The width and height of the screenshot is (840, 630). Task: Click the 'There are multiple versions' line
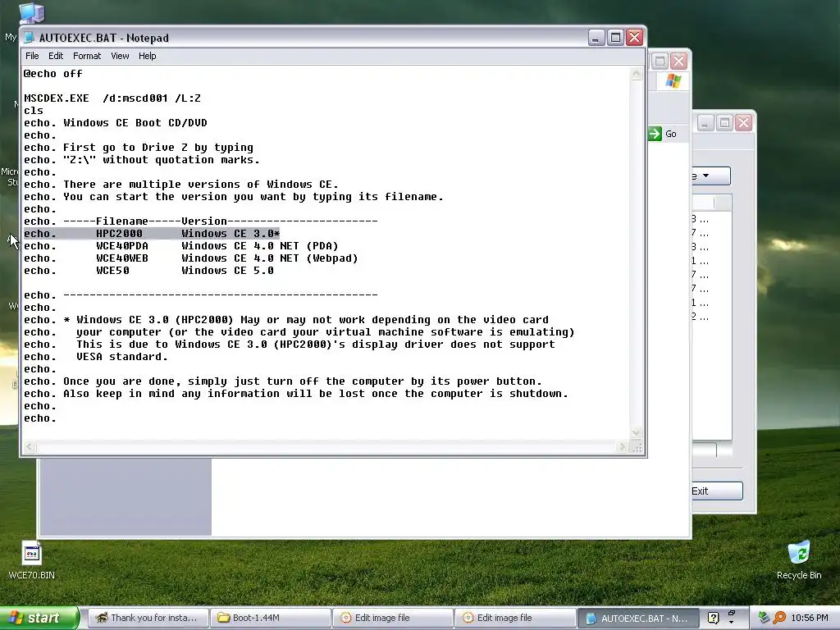(181, 185)
